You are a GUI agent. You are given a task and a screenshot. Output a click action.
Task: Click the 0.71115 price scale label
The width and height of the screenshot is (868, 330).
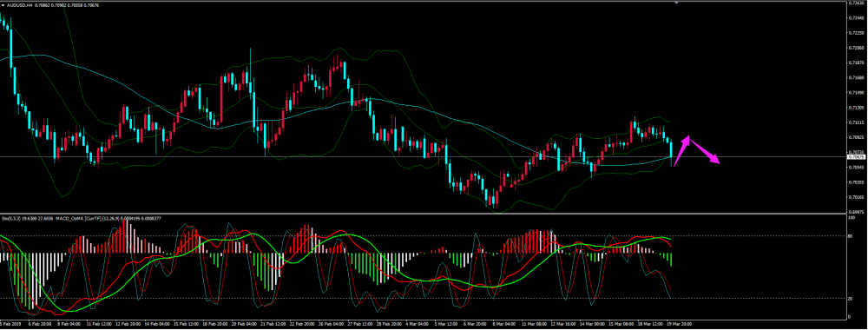click(x=857, y=122)
